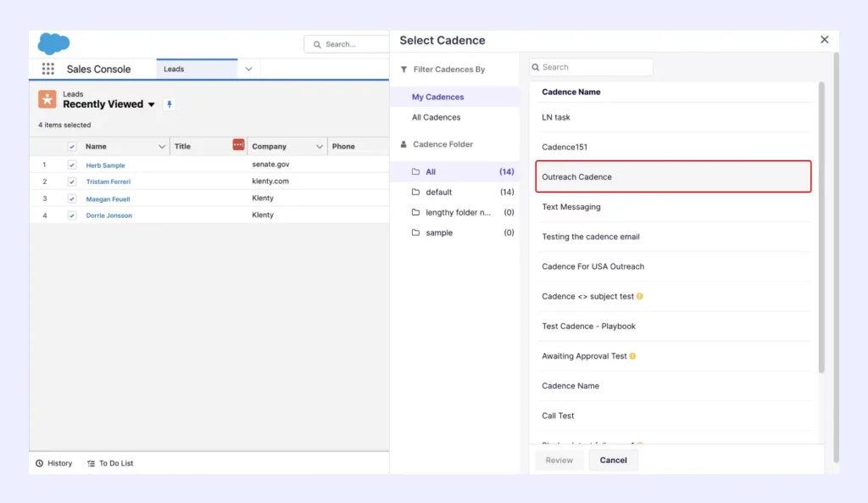868x503 pixels.
Task: Select the LN task cadence
Action: click(x=672, y=117)
